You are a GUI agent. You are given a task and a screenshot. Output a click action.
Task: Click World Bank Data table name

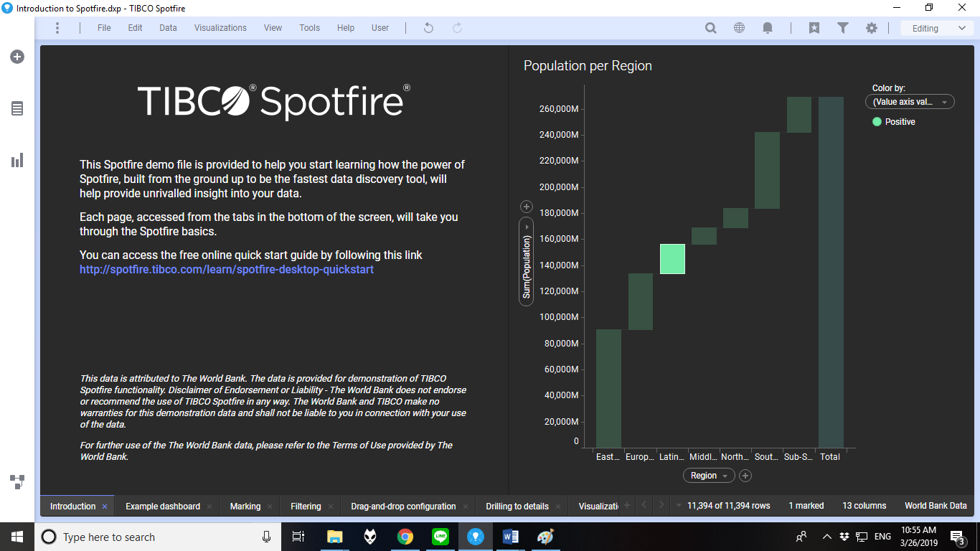coord(936,506)
